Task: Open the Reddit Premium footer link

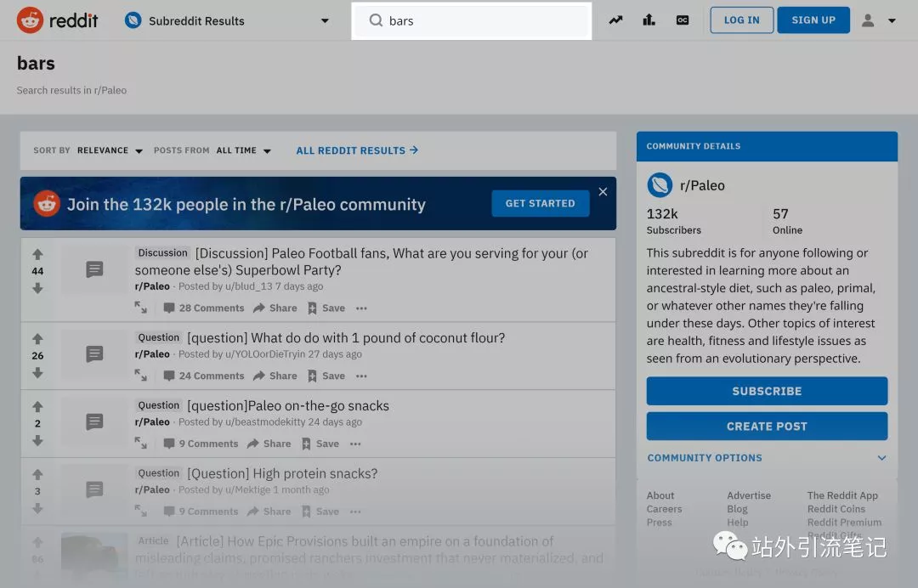Action: (x=844, y=523)
